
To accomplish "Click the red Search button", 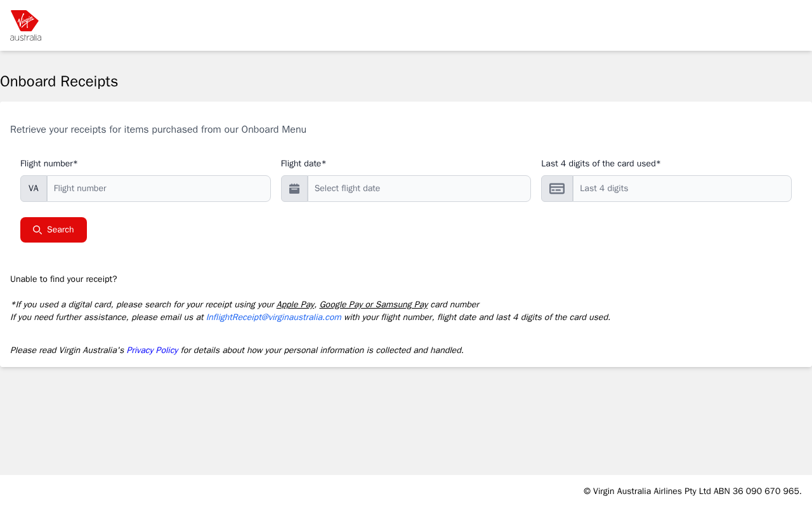I will pos(53,230).
